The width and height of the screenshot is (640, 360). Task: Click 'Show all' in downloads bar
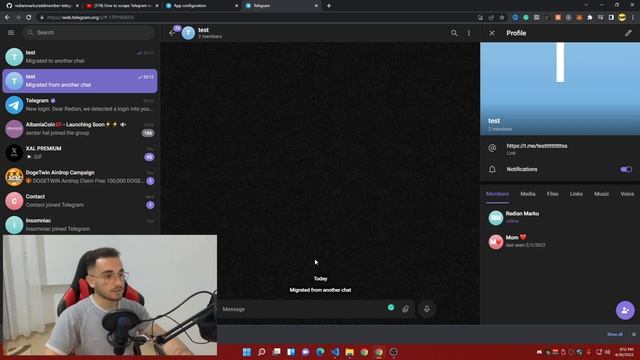pos(614,334)
